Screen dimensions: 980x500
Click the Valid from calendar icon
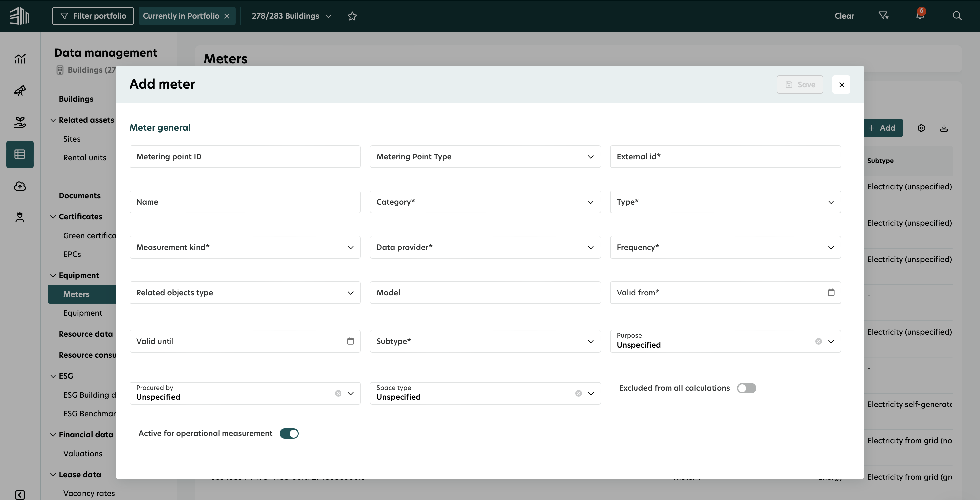pyautogui.click(x=831, y=292)
